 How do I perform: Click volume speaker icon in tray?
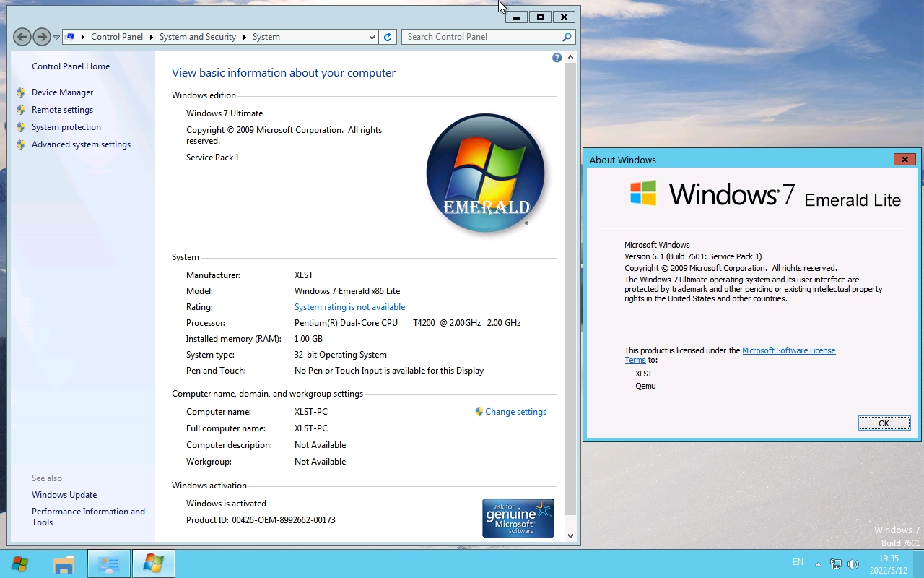(853, 564)
